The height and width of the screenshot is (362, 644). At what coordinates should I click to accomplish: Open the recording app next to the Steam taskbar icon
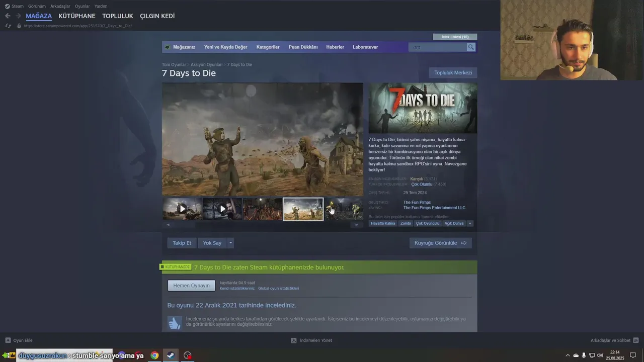pos(187,355)
